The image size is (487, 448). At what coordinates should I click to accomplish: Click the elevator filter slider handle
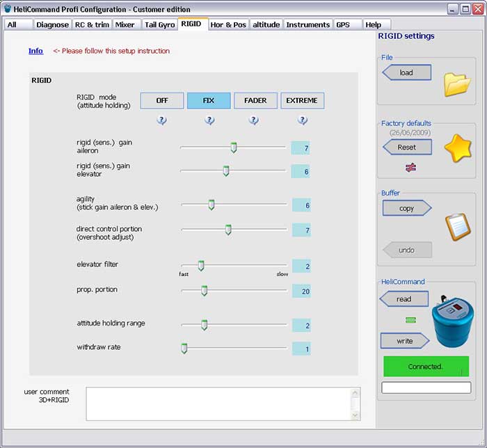pyautogui.click(x=201, y=266)
